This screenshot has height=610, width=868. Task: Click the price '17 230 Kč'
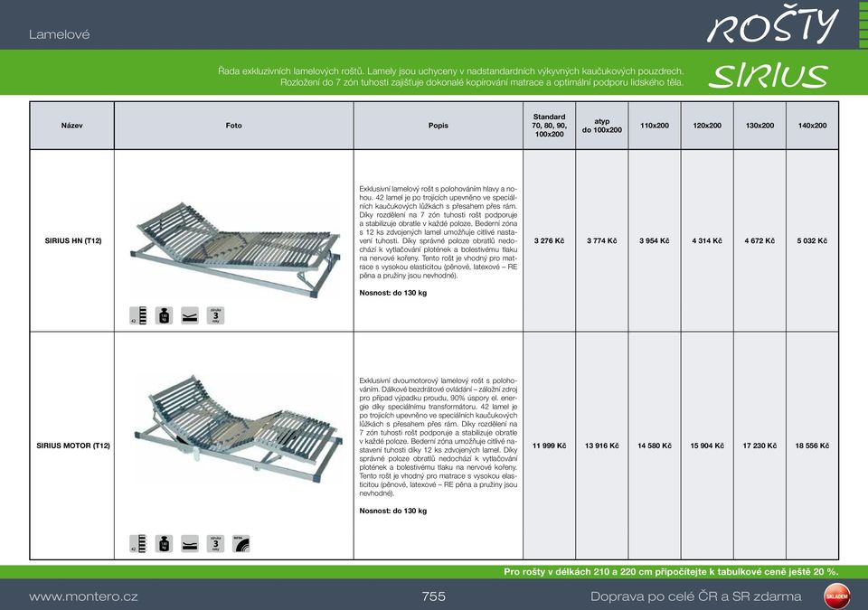[759, 446]
